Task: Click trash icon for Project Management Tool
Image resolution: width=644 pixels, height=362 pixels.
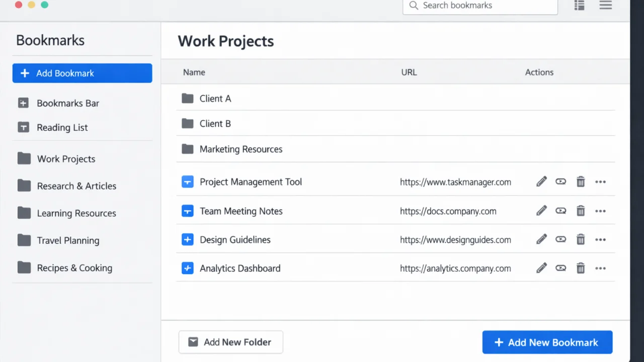Action: pos(581,182)
